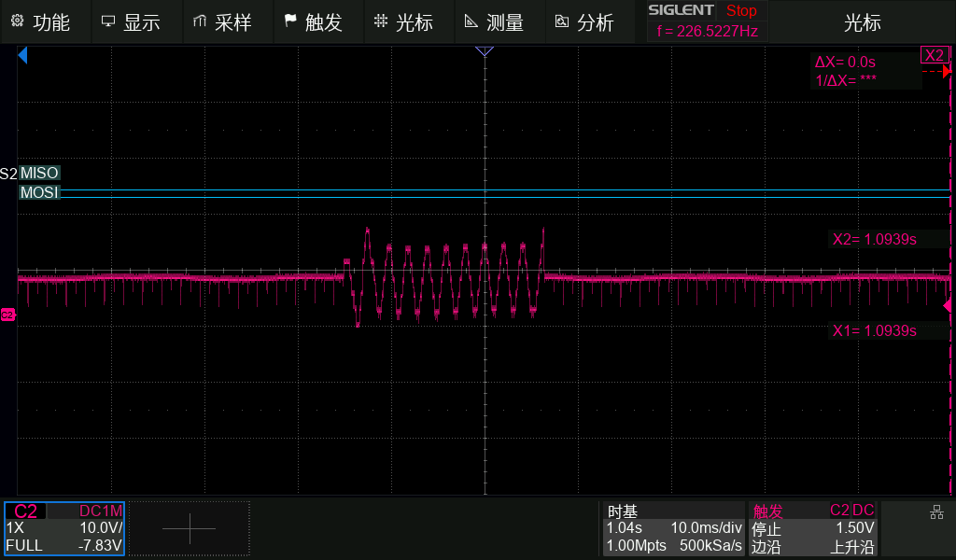Viewport: 956px width, 560px height.
Task: Click the frequency readout f = 226.5227Hz
Action: tap(708, 31)
